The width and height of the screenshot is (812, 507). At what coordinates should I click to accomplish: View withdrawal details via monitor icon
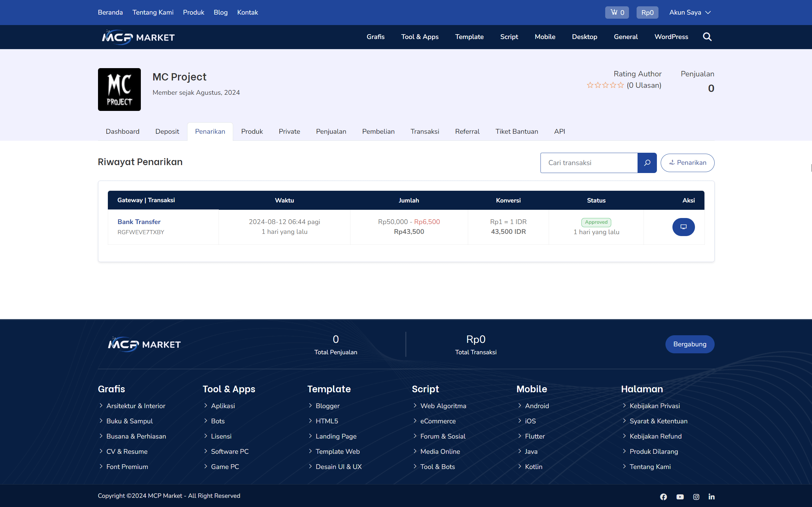coord(683,227)
